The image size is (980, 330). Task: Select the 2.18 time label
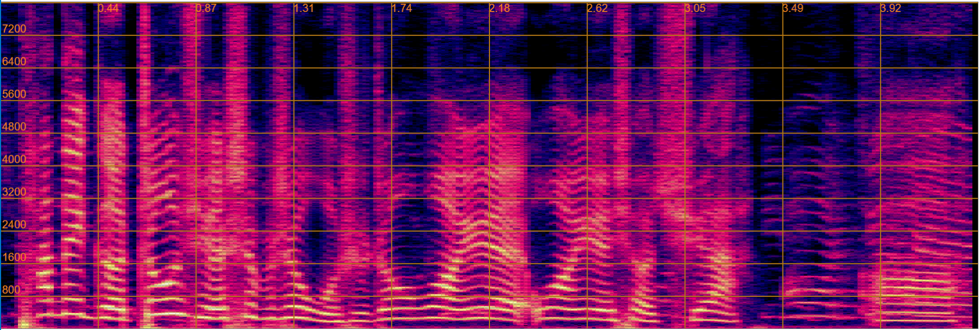500,8
